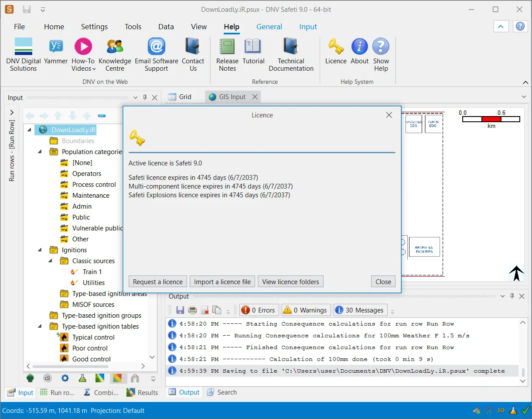Viewport: 532px width, 419px height.
Task: Toggle the 0 Errors filter button
Action: [x=259, y=310]
